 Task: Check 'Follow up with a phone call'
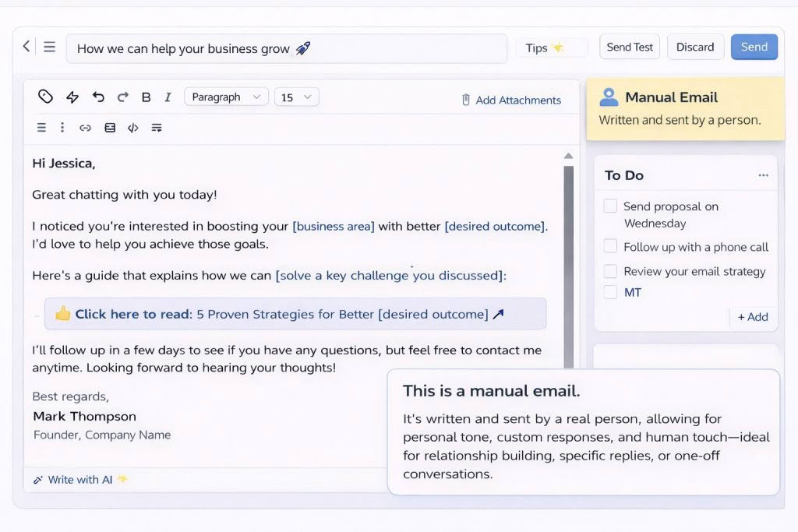coord(610,246)
